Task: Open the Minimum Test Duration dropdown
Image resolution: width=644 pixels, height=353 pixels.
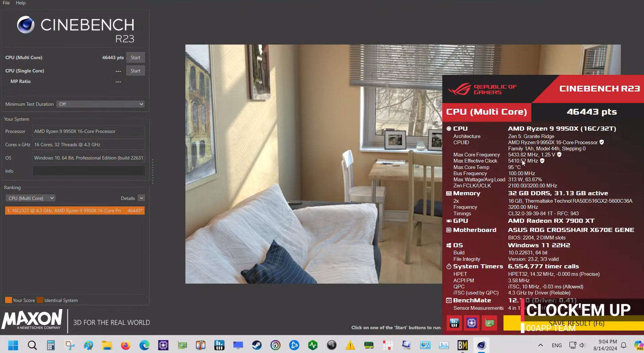Action: click(101, 104)
